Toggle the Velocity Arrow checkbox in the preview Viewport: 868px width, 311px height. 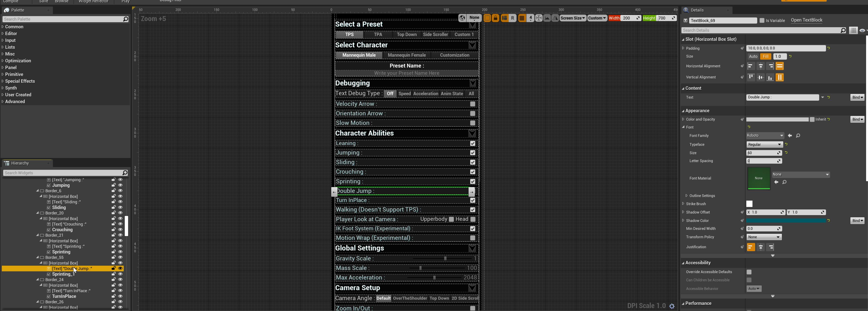[x=473, y=104]
